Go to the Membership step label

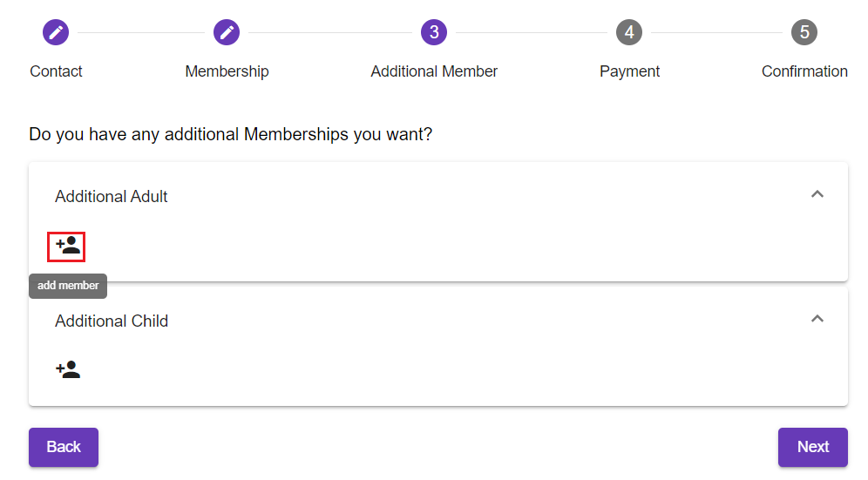click(x=227, y=71)
